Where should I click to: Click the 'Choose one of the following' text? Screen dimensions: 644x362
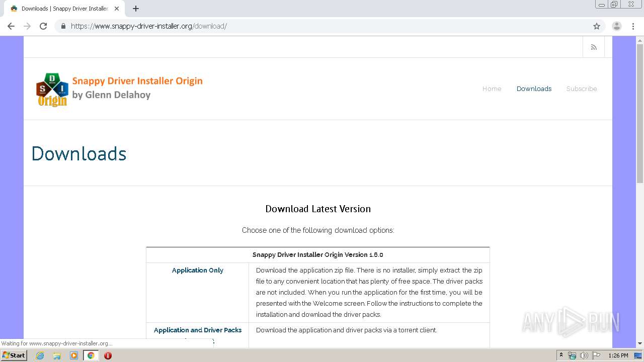(318, 230)
